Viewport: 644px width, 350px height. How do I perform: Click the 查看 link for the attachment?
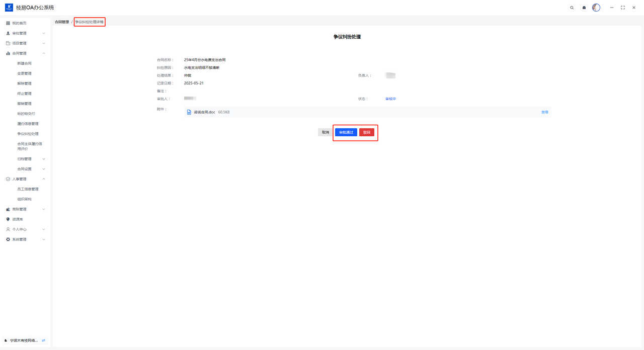pos(544,112)
